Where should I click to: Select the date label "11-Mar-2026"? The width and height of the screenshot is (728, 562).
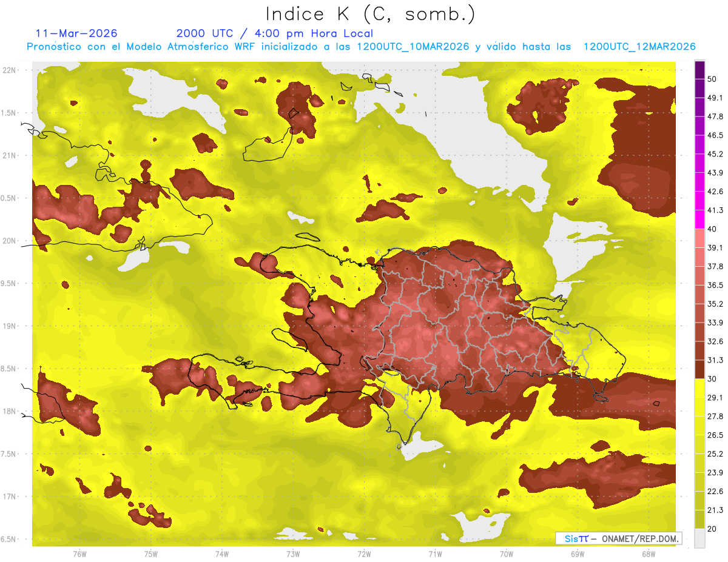76,33
